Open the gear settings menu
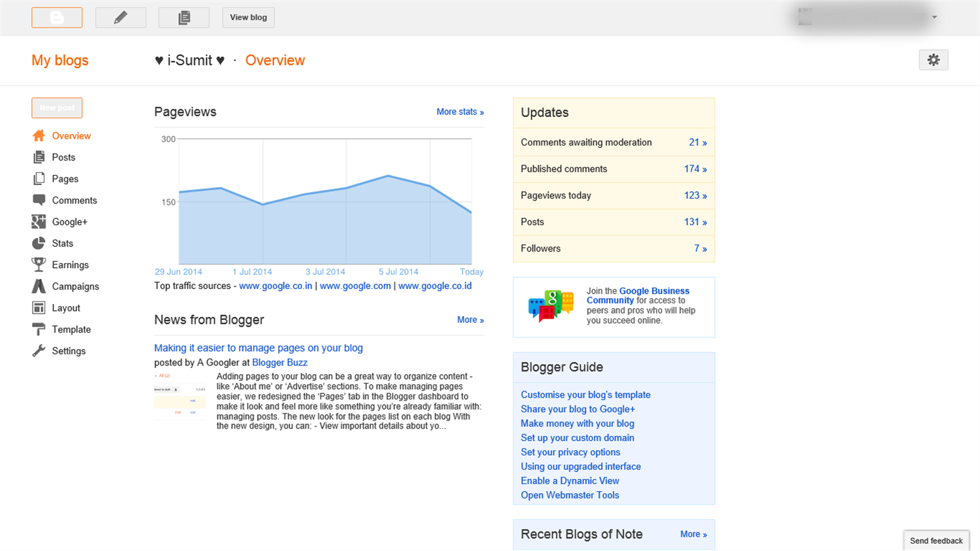The height and width of the screenshot is (551, 980). point(933,60)
